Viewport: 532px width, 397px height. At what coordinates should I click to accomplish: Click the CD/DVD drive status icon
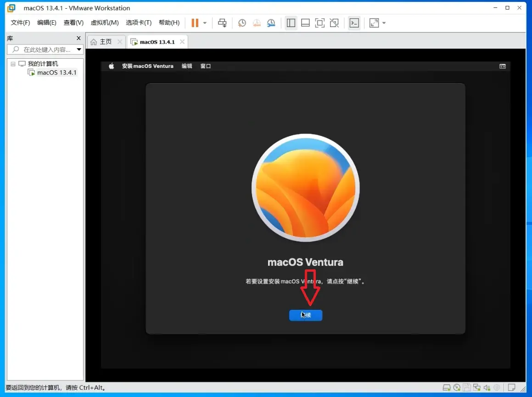(x=457, y=387)
